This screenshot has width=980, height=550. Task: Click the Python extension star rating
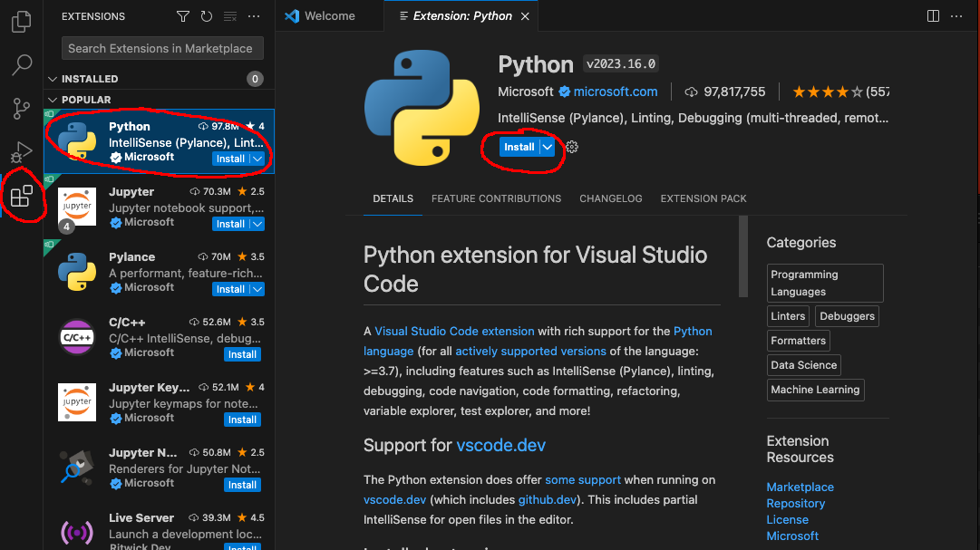[828, 92]
